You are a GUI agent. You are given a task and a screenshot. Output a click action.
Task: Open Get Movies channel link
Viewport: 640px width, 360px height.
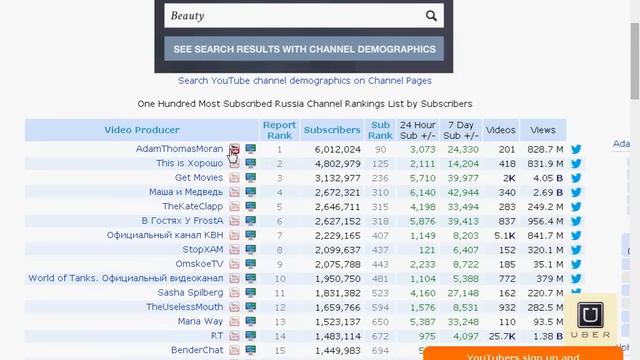(x=199, y=178)
